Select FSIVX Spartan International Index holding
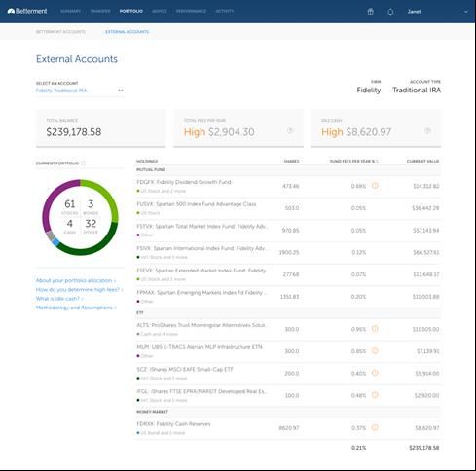The height and width of the screenshot is (471, 476). pyautogui.click(x=287, y=252)
